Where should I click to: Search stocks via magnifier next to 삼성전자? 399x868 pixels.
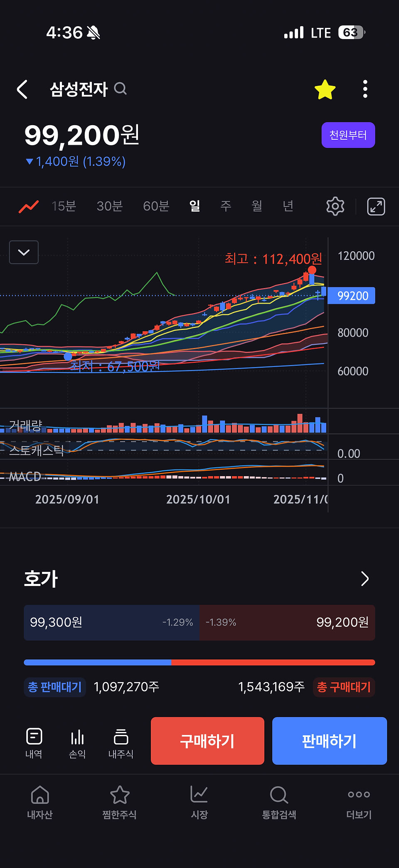(121, 89)
